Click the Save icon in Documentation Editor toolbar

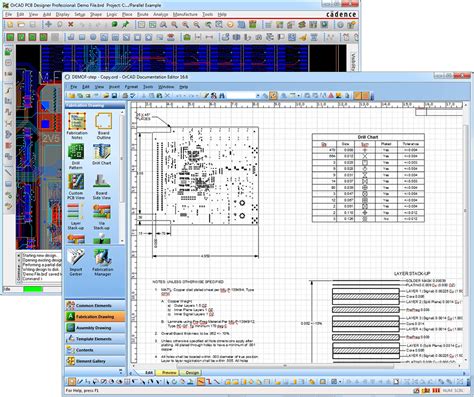tap(114, 96)
